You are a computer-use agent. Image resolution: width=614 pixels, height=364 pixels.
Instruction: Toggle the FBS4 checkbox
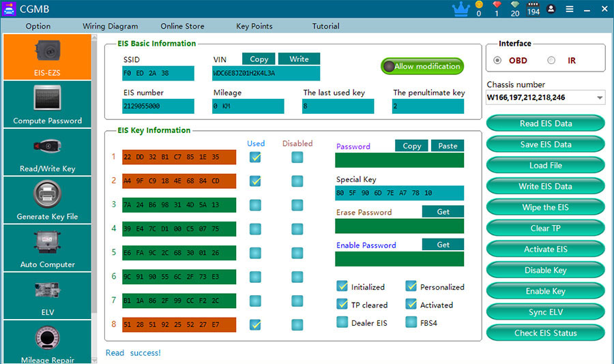411,322
